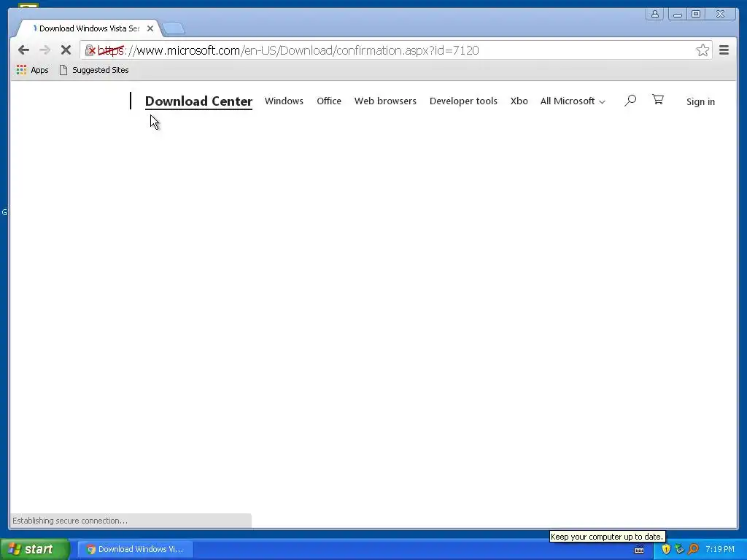This screenshot has width=747, height=560.
Task: Click the browser forward arrow
Action: tap(44, 50)
